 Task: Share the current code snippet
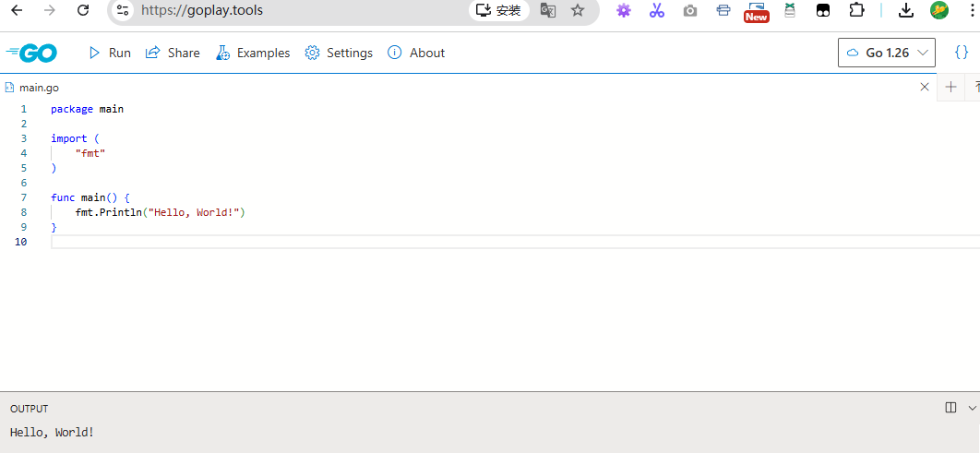point(173,54)
